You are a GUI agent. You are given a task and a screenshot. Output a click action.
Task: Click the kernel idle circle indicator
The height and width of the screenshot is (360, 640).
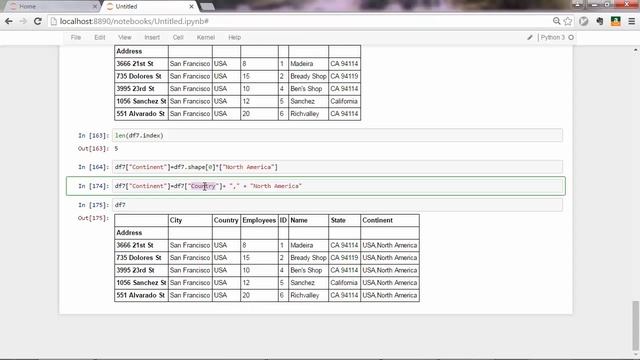(x=571, y=37)
